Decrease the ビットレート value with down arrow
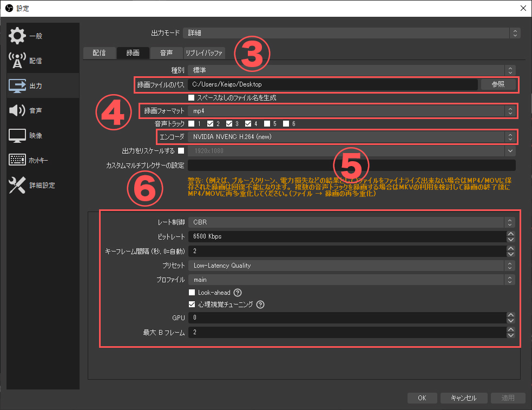This screenshot has width=532, height=410. (511, 240)
